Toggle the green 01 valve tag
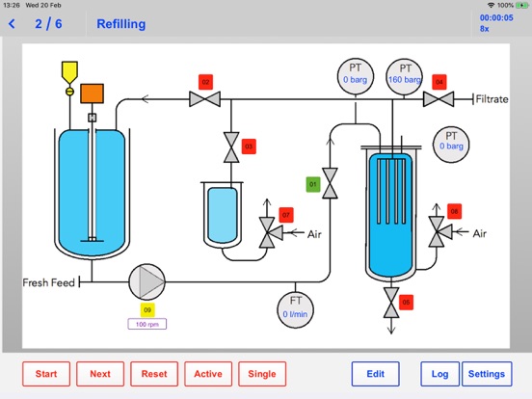The height and width of the screenshot is (399, 532). pyautogui.click(x=313, y=184)
